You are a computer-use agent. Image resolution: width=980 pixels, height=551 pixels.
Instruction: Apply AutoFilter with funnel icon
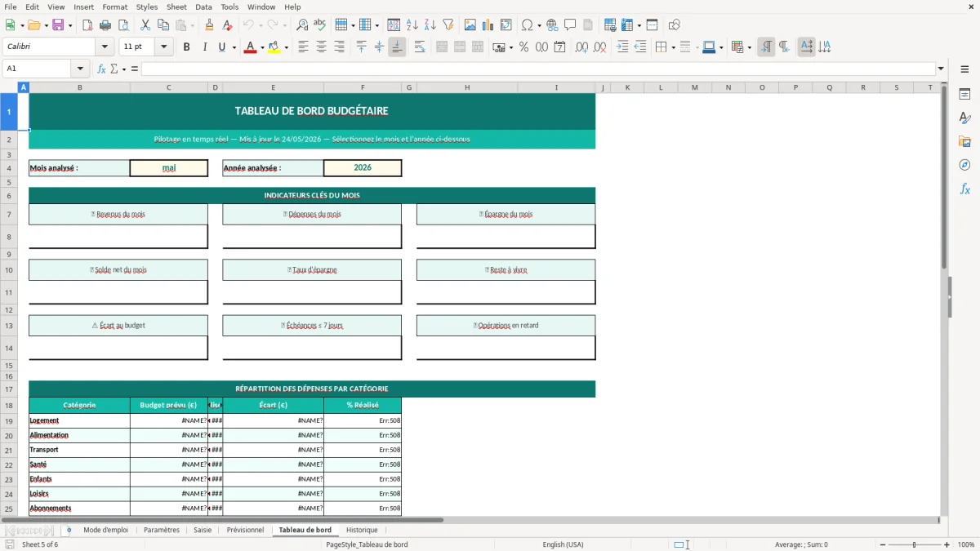click(x=448, y=25)
